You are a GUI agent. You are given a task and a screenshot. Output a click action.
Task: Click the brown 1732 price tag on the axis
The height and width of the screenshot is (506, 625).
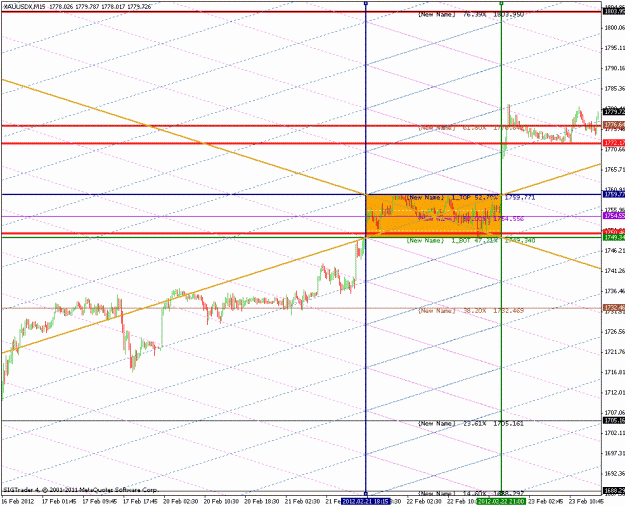[x=614, y=308]
